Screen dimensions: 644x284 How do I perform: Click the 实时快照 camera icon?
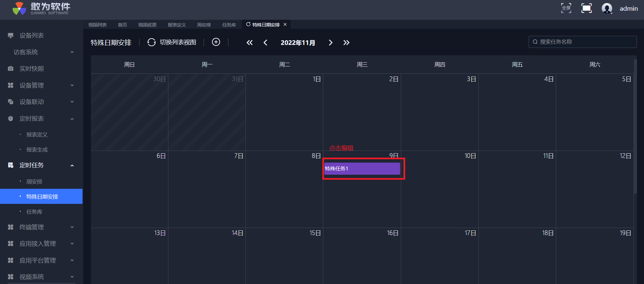(11, 69)
